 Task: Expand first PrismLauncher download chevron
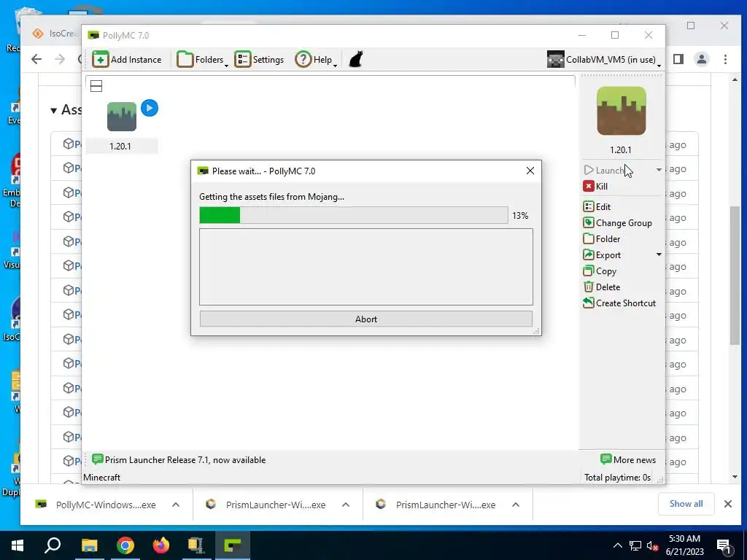tap(346, 505)
